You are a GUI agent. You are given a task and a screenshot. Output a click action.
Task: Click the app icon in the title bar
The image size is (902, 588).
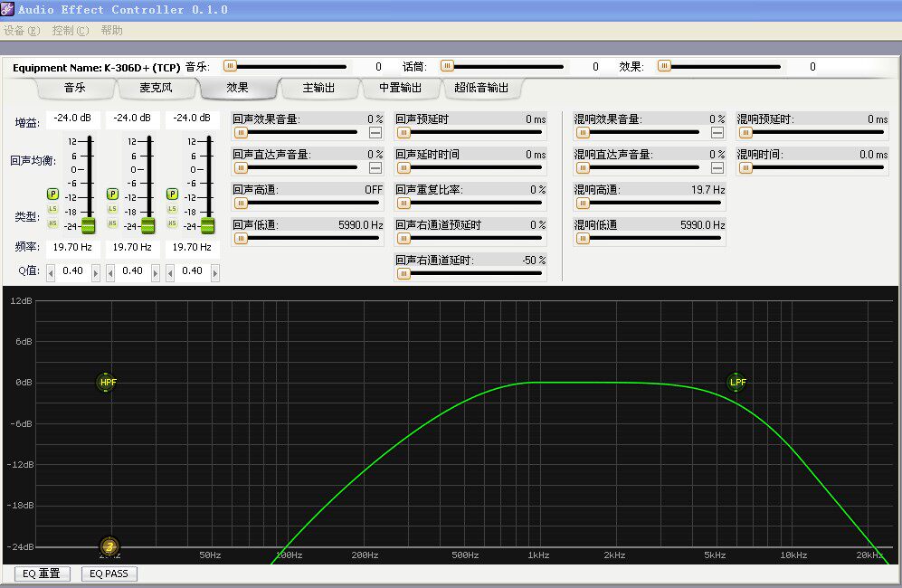click(x=8, y=9)
